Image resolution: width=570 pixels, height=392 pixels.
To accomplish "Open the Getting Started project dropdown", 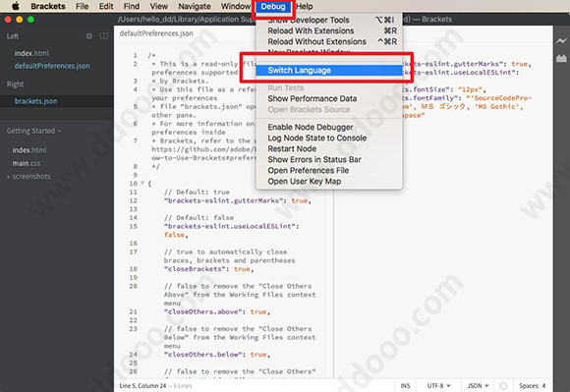I will pyautogui.click(x=33, y=131).
